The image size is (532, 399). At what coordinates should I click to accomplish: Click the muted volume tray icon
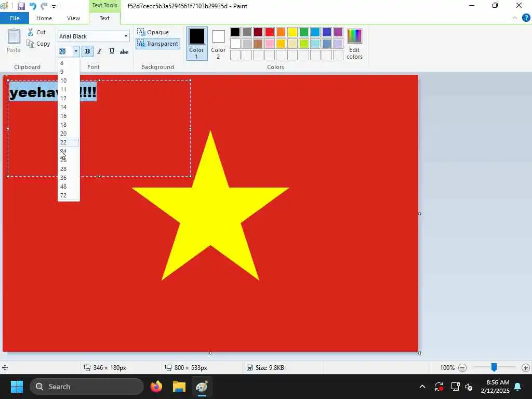(x=469, y=387)
